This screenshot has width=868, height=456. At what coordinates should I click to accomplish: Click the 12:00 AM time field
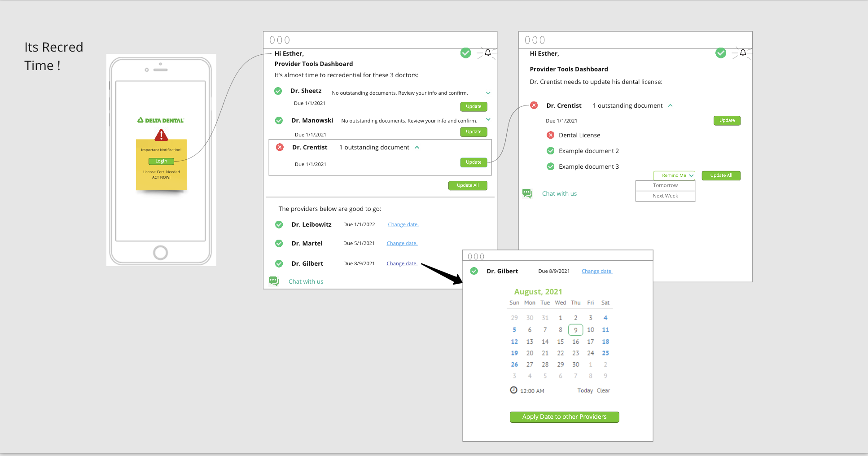(532, 391)
